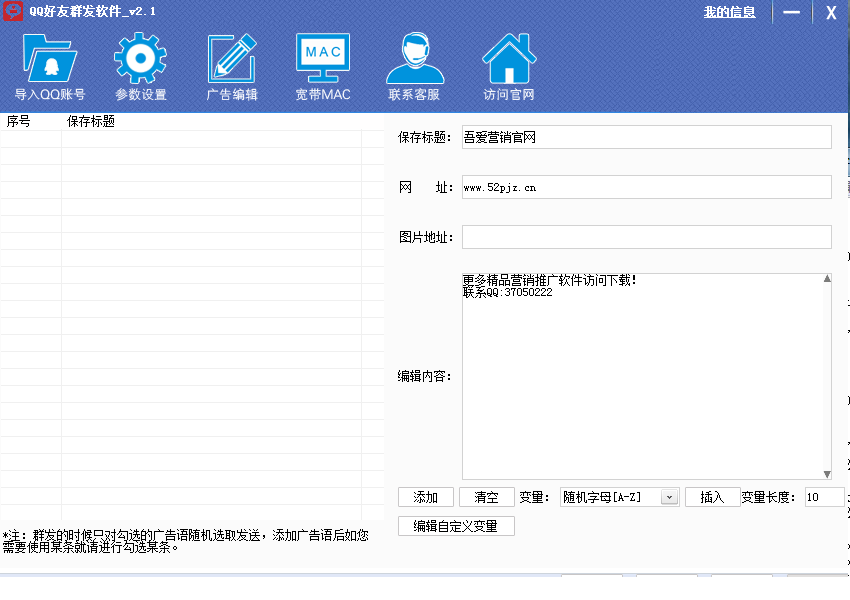The height and width of the screenshot is (600, 850).
Task: Click the 添加 button
Action: pyautogui.click(x=426, y=497)
